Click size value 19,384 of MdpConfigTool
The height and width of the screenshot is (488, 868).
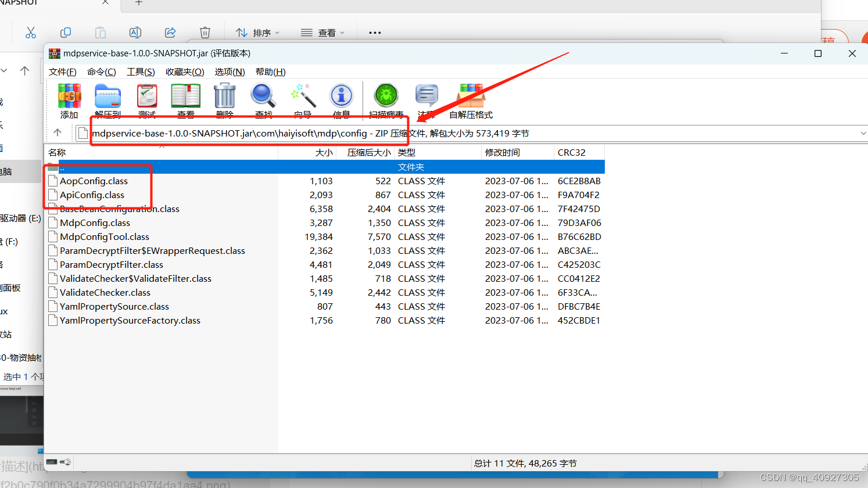(x=318, y=236)
